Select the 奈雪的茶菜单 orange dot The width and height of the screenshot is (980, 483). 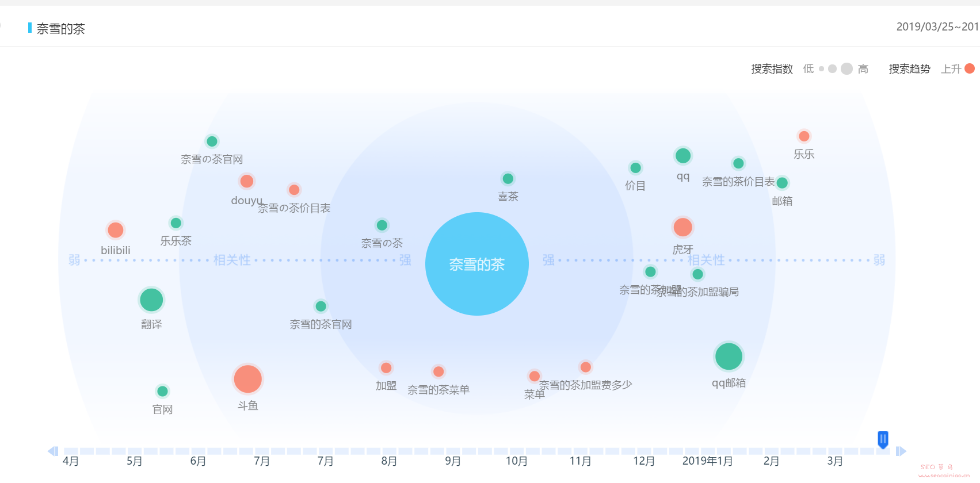[438, 371]
